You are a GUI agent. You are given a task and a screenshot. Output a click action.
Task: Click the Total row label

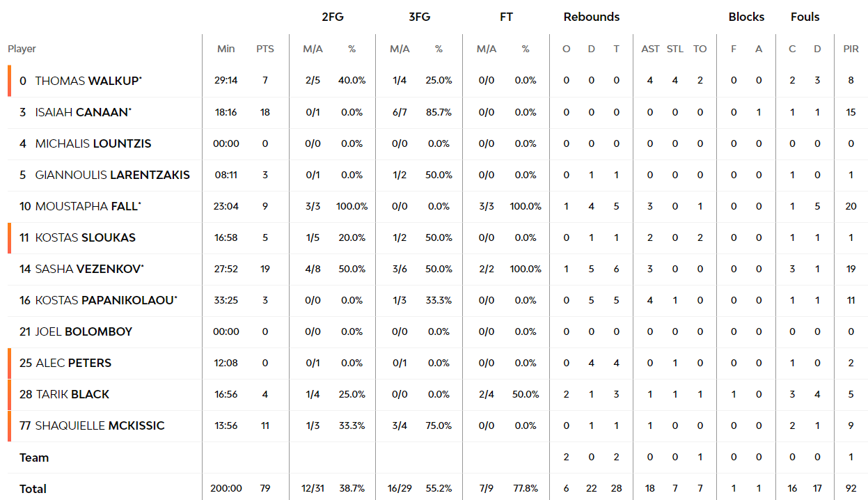tap(33, 489)
